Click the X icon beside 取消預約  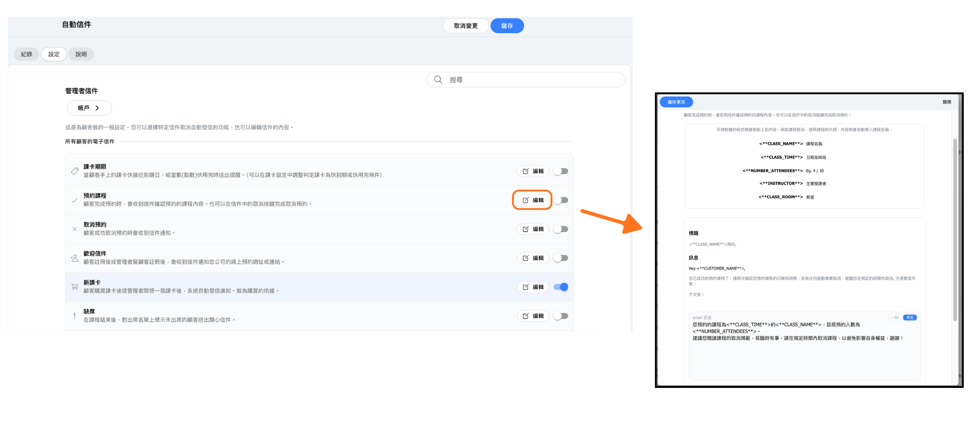[75, 229]
